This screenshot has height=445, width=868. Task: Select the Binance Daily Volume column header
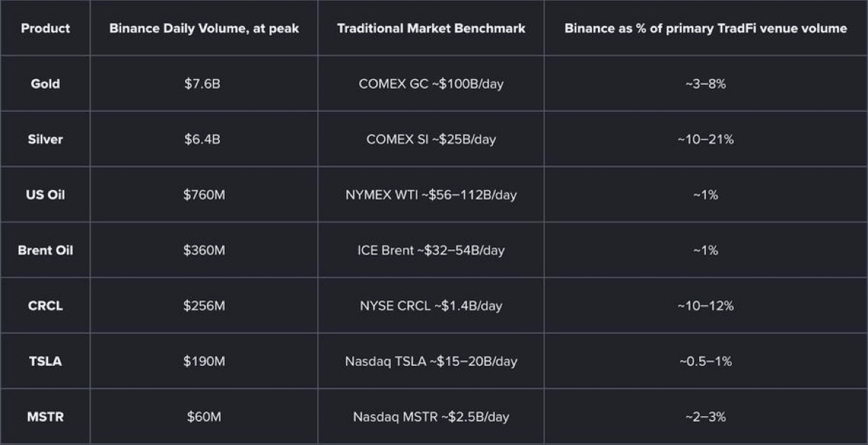[204, 28]
